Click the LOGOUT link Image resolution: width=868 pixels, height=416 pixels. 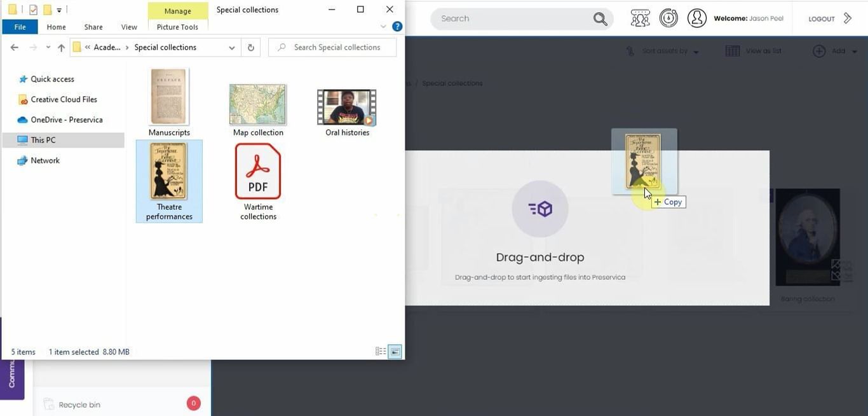(x=821, y=19)
